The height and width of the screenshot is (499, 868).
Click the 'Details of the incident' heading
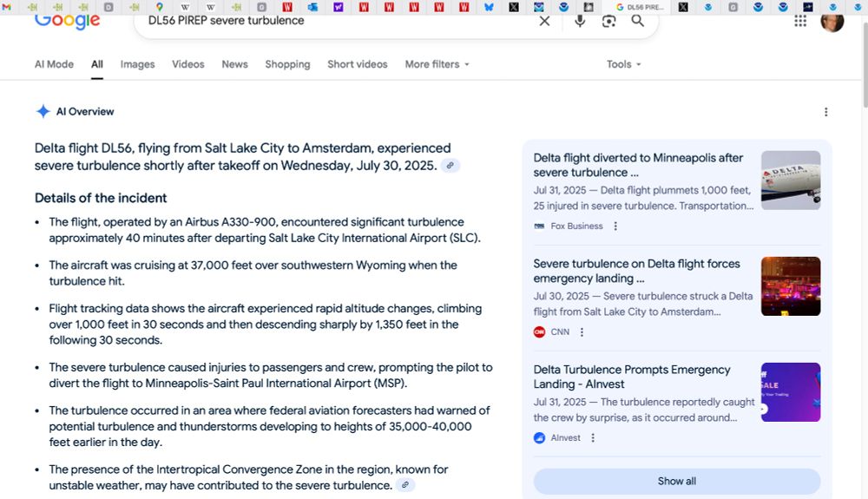[x=101, y=198]
